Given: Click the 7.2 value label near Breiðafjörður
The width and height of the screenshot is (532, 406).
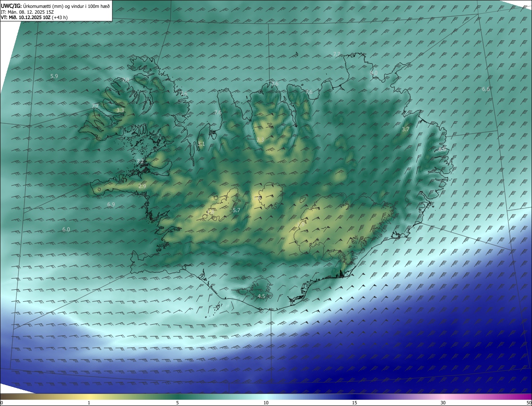Looking at the screenshot, I should point(140,161).
